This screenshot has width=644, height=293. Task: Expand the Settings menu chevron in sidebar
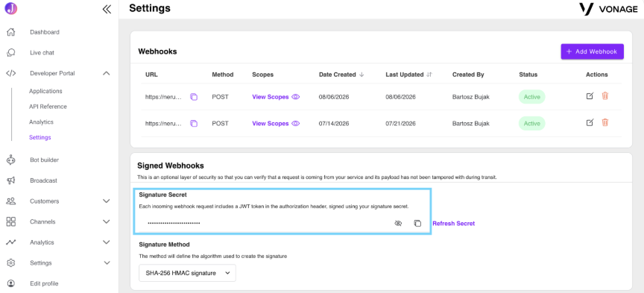point(107,262)
